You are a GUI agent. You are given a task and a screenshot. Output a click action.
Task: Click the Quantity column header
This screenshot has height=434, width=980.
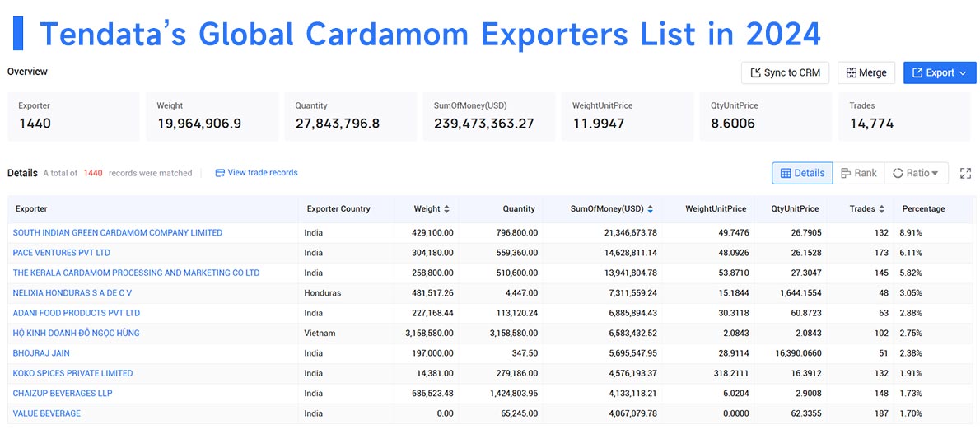click(519, 209)
